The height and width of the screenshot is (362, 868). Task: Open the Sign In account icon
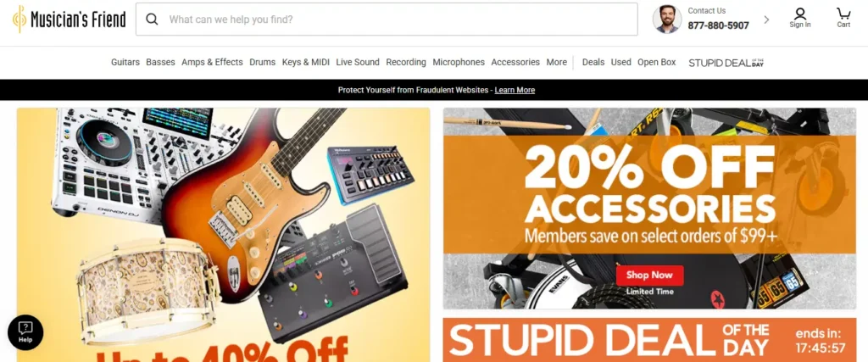(x=800, y=18)
